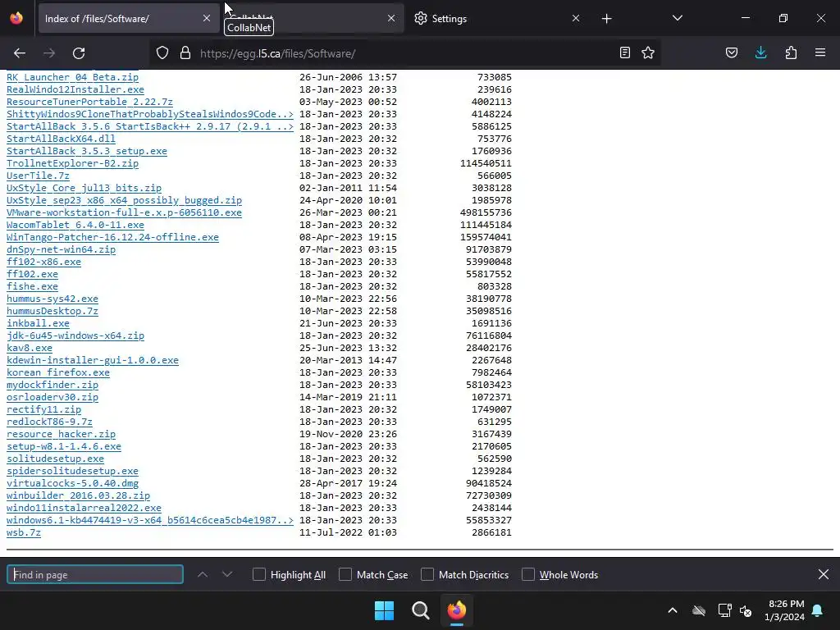
Task: Open inkball.exe link
Action: 38,323
